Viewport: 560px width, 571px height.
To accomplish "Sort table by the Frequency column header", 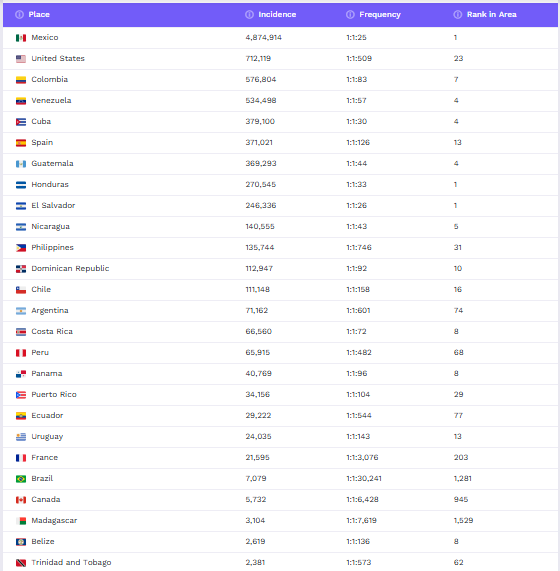I will coord(380,15).
